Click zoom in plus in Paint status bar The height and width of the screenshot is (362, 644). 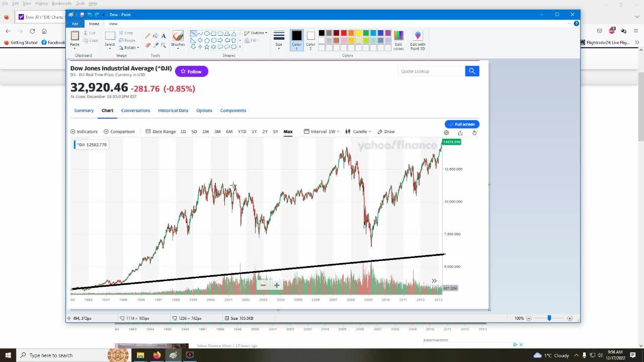coord(570,318)
